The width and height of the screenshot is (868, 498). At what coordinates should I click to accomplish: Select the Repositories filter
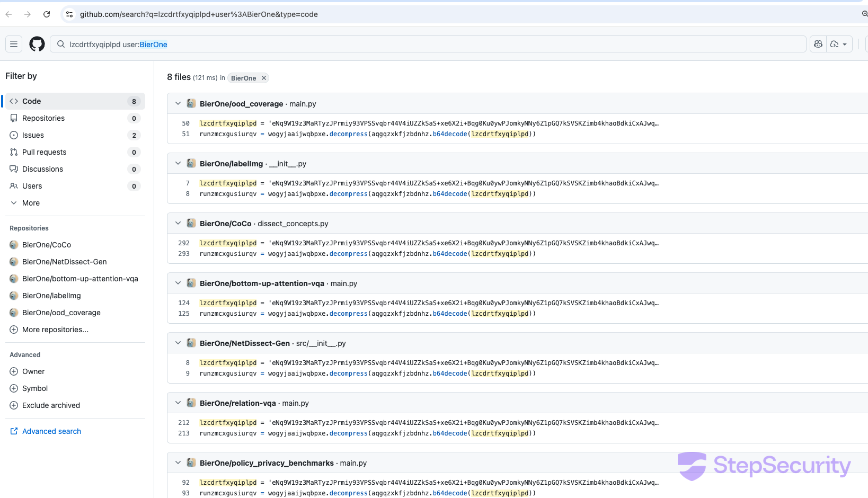(x=75, y=118)
